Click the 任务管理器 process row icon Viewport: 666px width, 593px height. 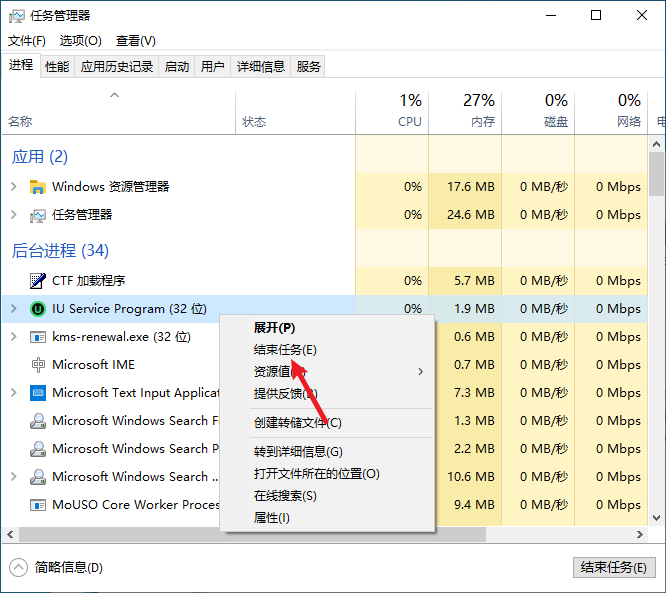click(x=38, y=215)
